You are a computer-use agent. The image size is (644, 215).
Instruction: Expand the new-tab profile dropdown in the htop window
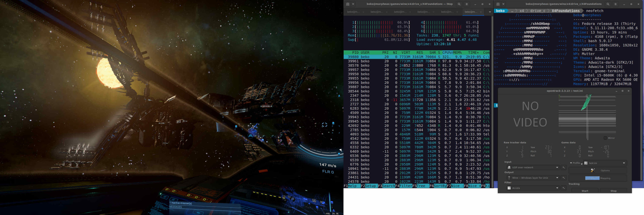click(x=353, y=4)
